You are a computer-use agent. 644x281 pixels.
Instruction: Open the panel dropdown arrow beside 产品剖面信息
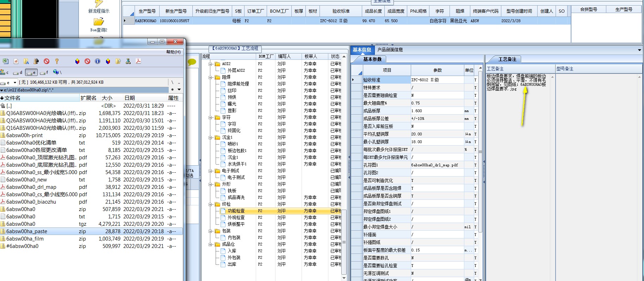[x=639, y=50]
